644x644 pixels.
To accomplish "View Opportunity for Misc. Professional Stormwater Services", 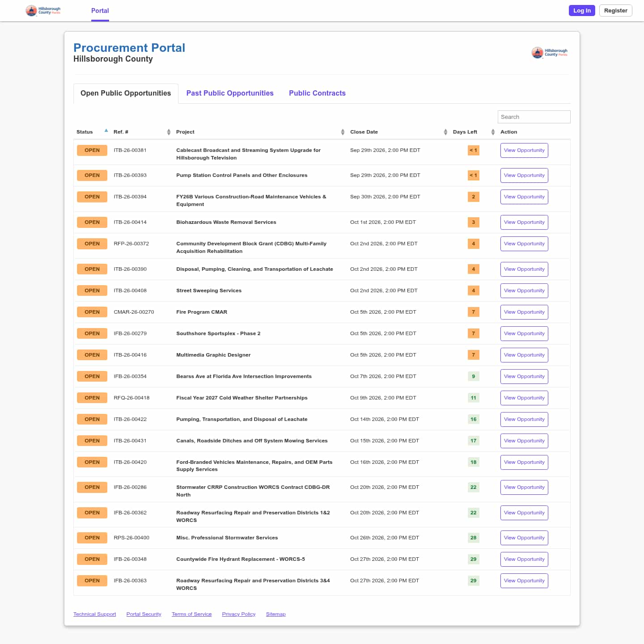I will coord(524,538).
